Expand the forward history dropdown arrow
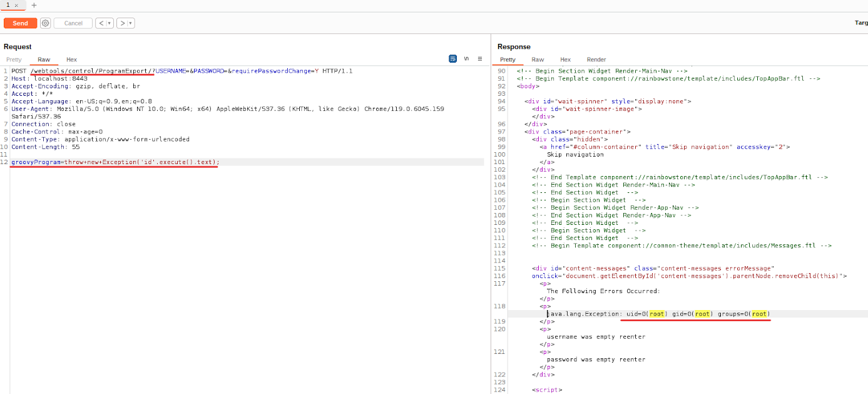 click(x=131, y=23)
